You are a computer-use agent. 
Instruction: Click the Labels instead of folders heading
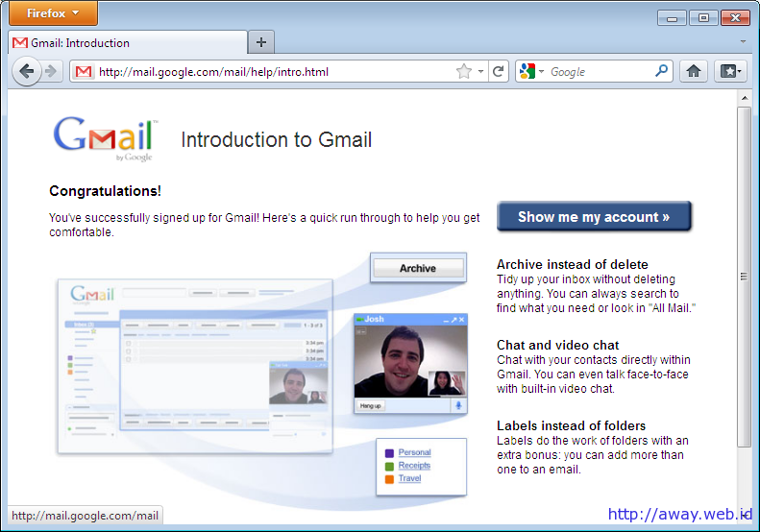point(571,425)
